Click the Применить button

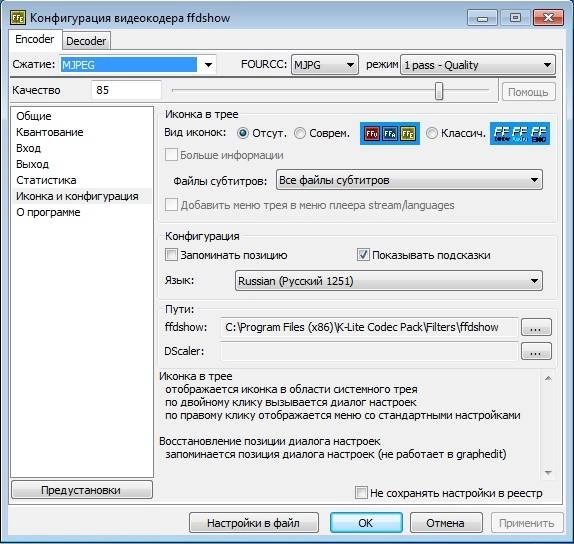pos(526,523)
